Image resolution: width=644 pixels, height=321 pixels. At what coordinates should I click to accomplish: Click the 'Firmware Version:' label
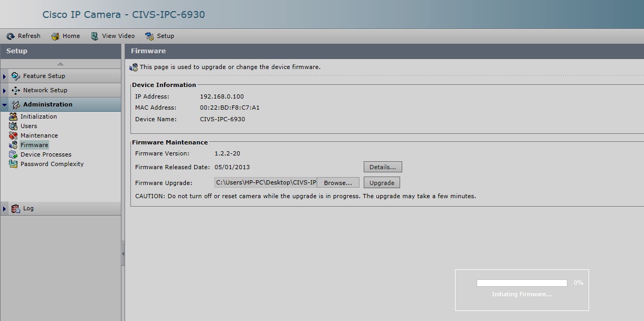162,153
